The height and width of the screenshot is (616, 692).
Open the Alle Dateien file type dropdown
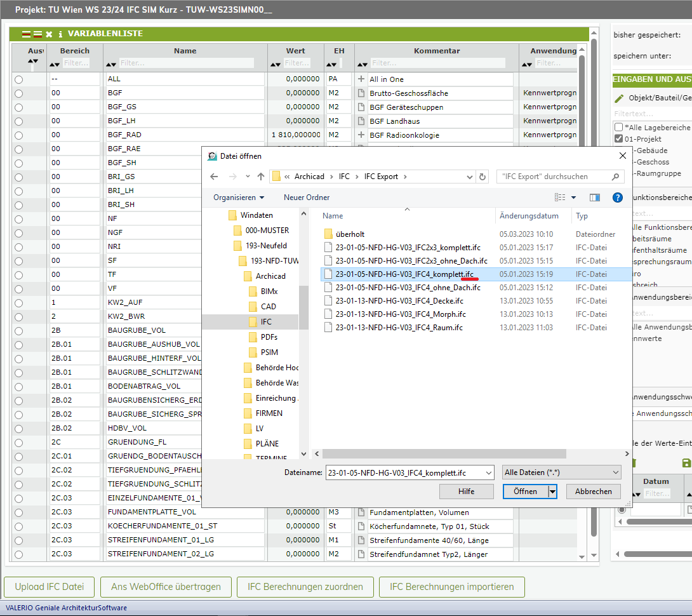(561, 472)
